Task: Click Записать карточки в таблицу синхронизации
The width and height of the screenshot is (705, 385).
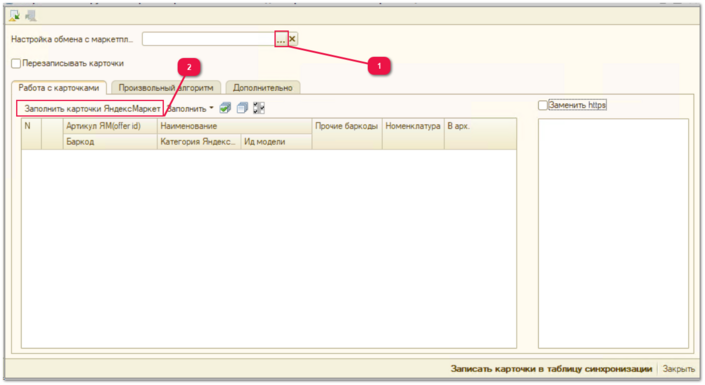Action: point(551,369)
